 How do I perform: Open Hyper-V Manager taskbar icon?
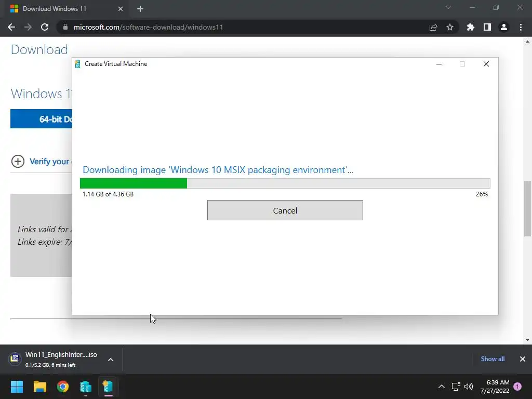click(x=86, y=387)
